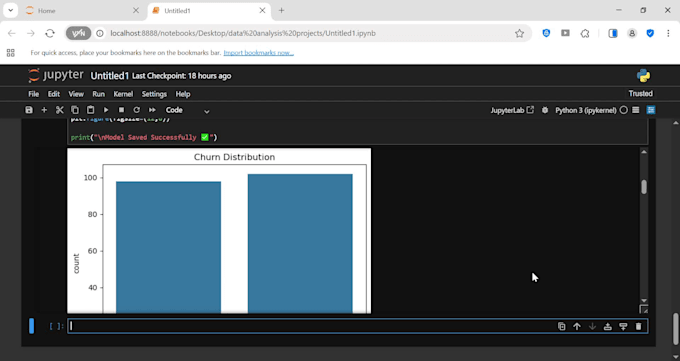Close the Untitled1 browser tab
The image size is (680, 361).
point(262,10)
